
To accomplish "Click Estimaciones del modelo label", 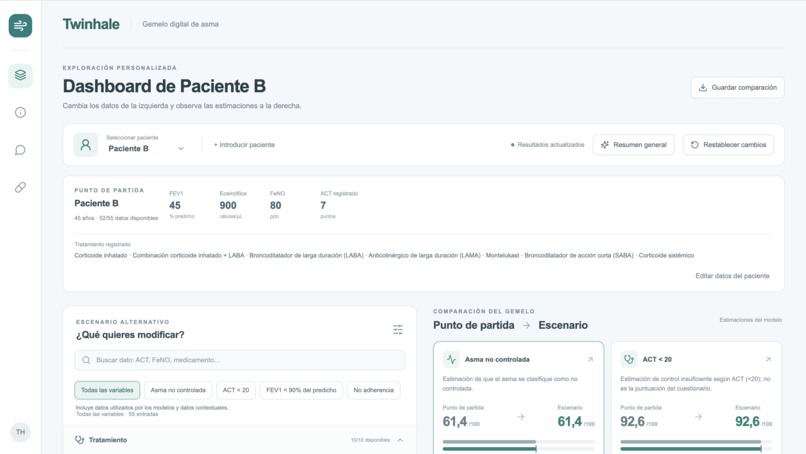I will point(750,320).
